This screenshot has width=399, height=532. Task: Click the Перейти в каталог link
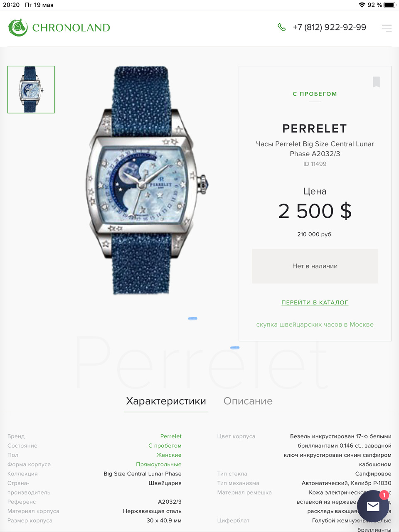pos(315,303)
